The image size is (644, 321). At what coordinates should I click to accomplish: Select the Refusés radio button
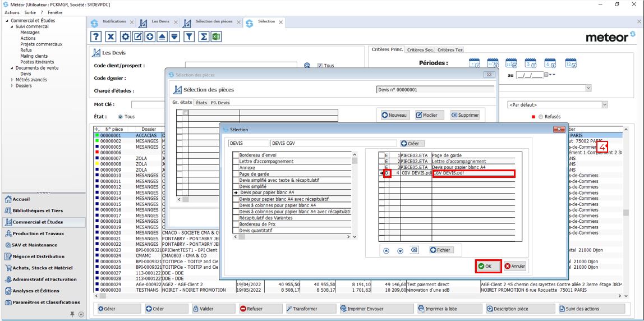click(541, 117)
